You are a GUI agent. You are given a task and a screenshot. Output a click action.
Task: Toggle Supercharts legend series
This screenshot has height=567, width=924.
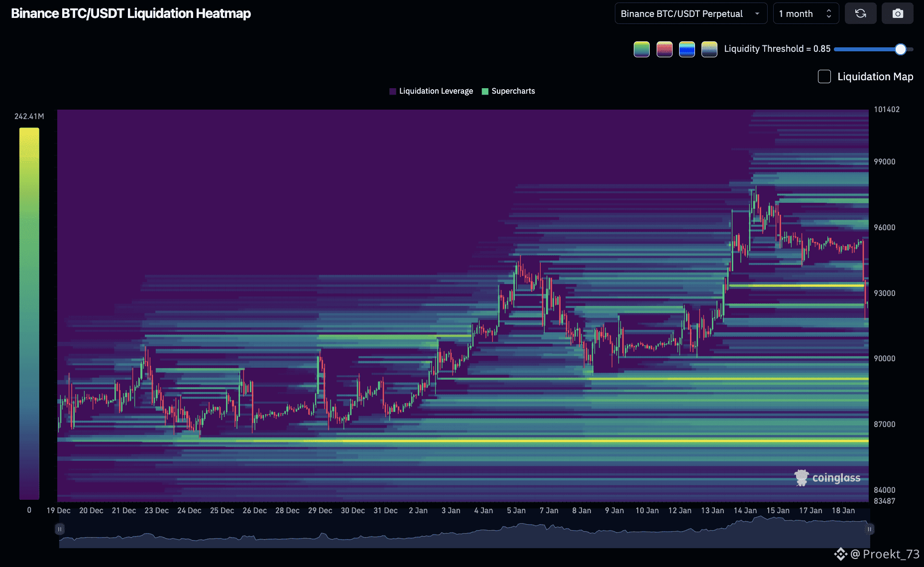pyautogui.click(x=508, y=91)
